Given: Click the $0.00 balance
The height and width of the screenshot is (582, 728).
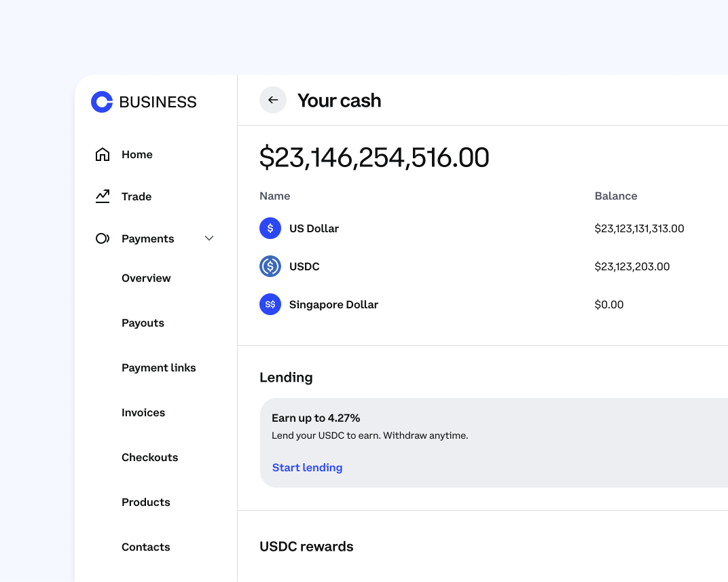Looking at the screenshot, I should click(x=609, y=304).
